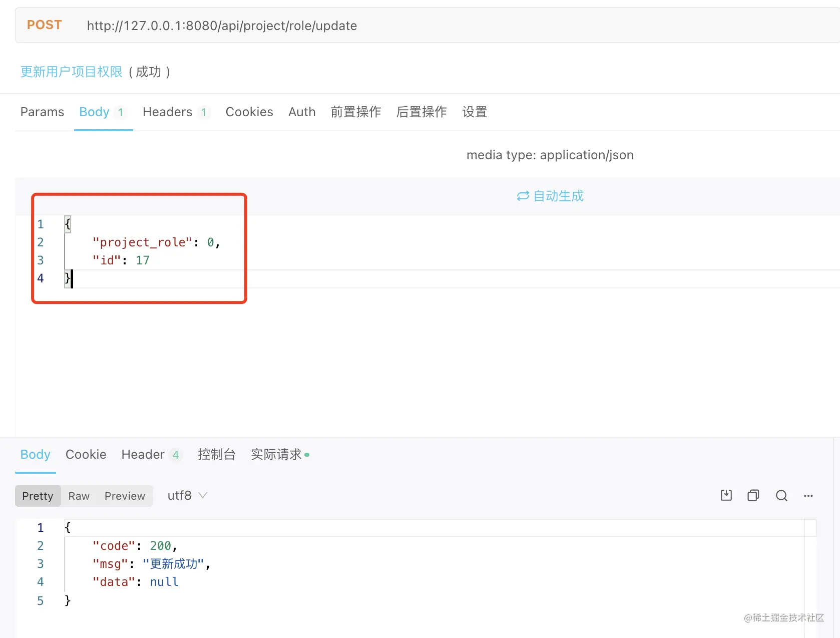Viewport: 840px width, 638px height.
Task: Switch to Raw view mode
Action: pos(79,496)
